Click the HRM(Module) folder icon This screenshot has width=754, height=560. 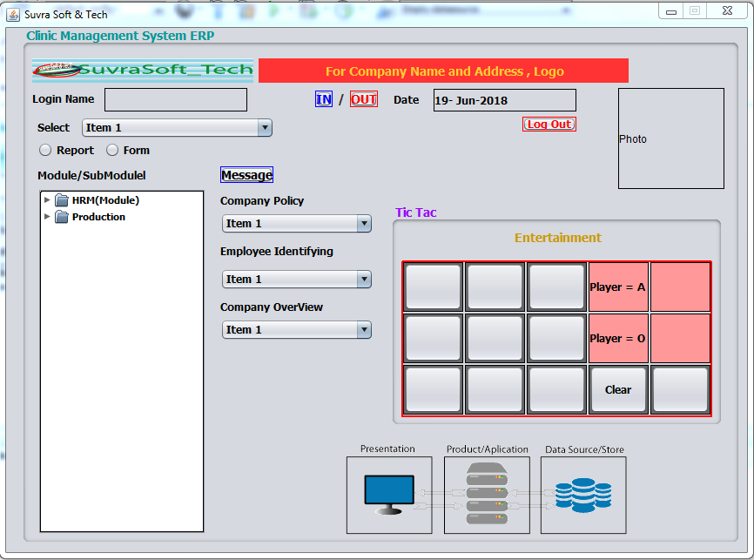[62, 200]
